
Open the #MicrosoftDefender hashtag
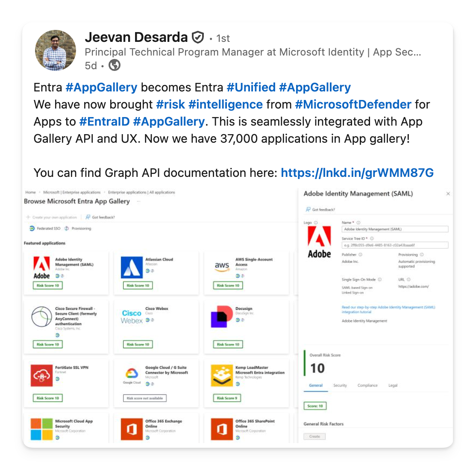point(353,104)
